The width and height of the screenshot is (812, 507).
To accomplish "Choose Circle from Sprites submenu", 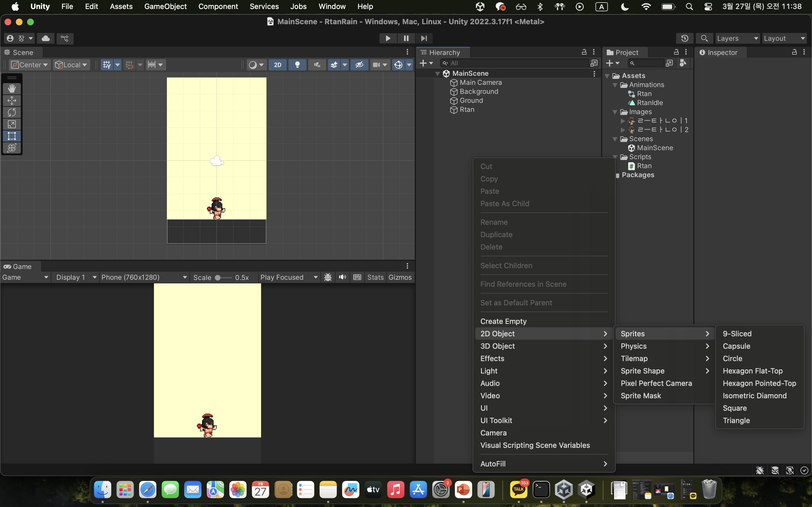I will [732, 359].
